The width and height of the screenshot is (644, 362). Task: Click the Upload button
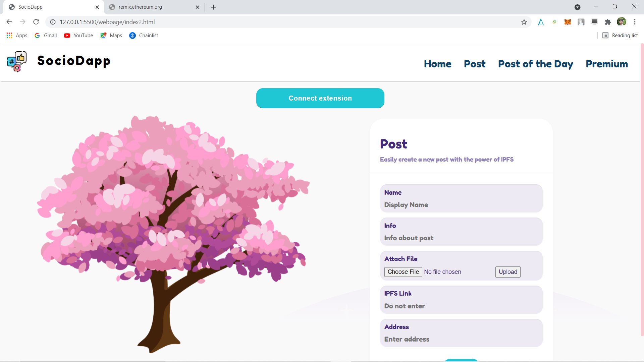tap(507, 272)
